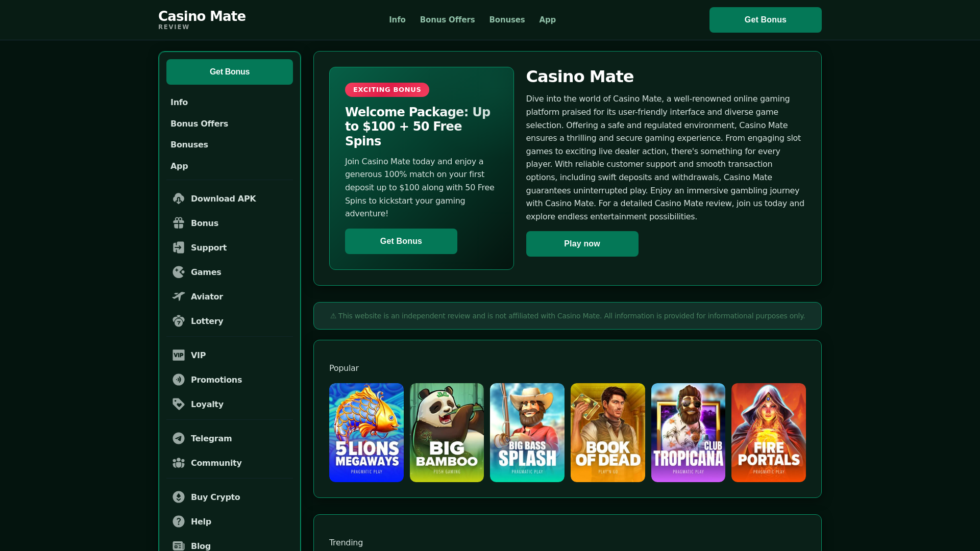Click the Games icon in sidebar
Image resolution: width=980 pixels, height=551 pixels.
(x=179, y=272)
